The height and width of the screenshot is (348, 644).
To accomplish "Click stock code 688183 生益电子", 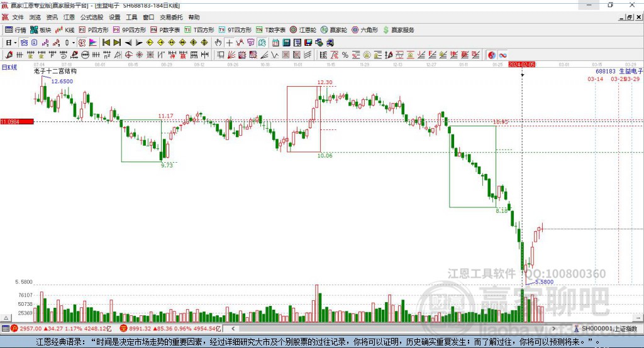I will (619, 72).
